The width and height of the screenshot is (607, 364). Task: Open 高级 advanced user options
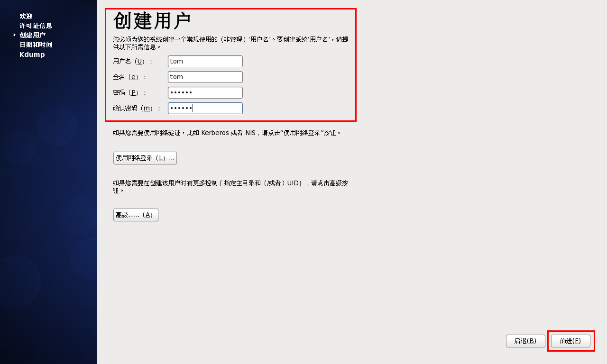coord(136,215)
